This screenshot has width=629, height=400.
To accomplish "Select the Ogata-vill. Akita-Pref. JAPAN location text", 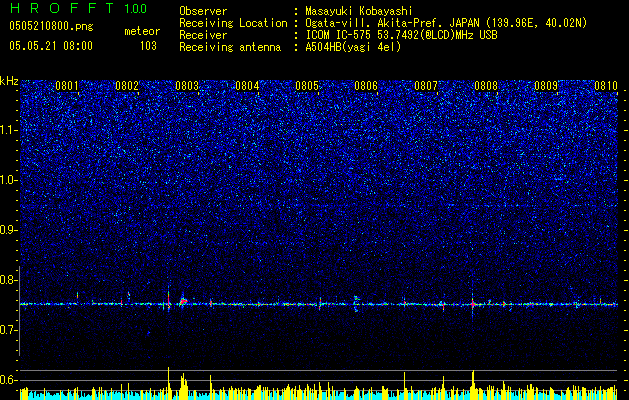I will pos(446,23).
